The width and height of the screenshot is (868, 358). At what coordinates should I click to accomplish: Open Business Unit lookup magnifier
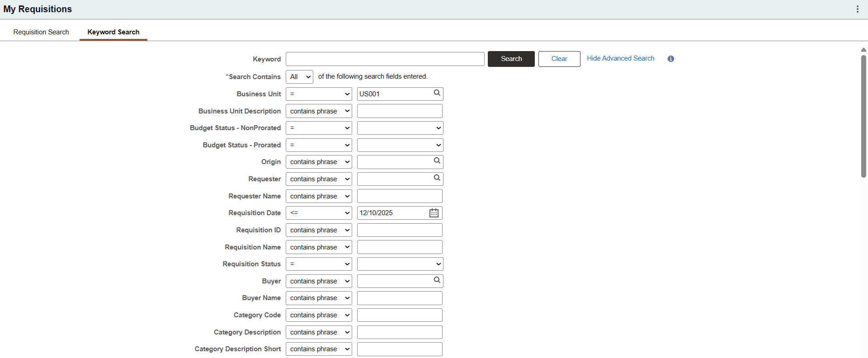point(437,93)
